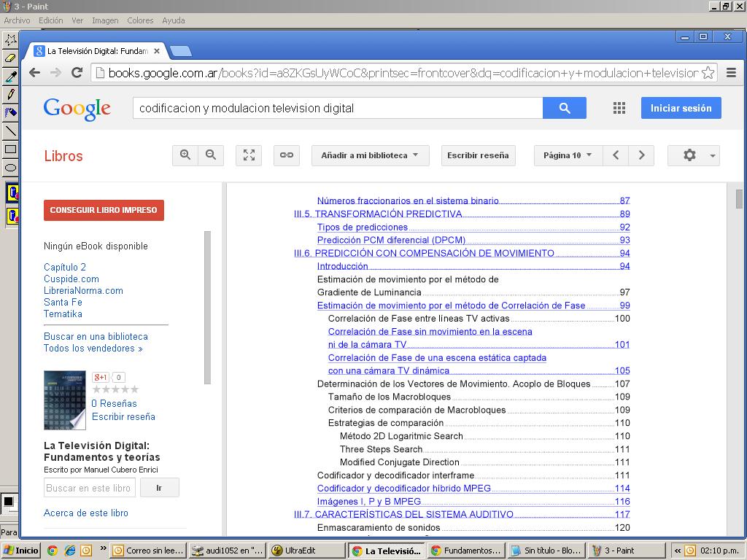Open the Colores menu in Paint

click(x=140, y=20)
